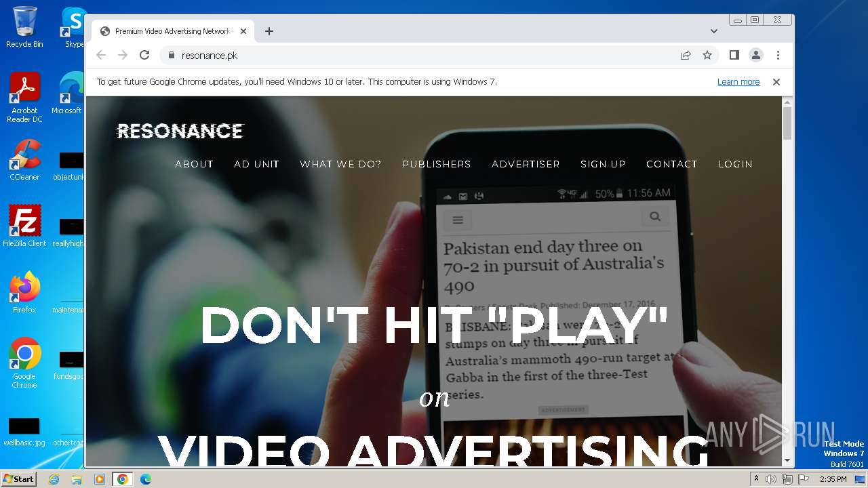Click the scrollbar down arrow

(787, 461)
